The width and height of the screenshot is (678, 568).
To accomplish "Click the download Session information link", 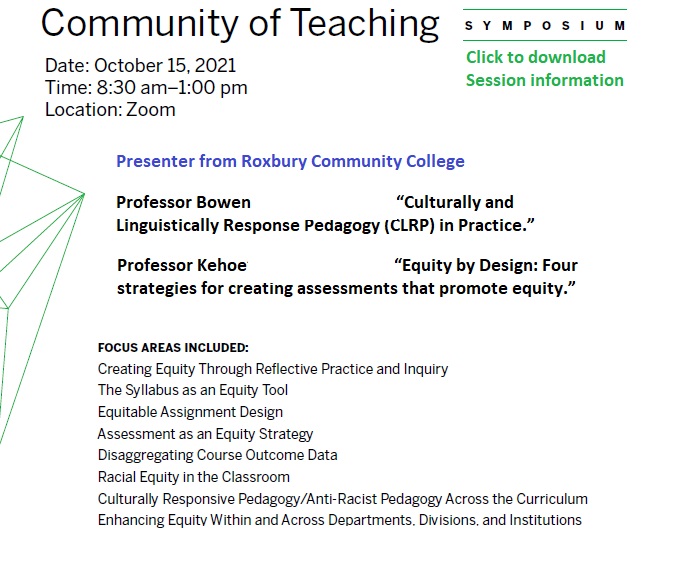I will click(x=544, y=69).
